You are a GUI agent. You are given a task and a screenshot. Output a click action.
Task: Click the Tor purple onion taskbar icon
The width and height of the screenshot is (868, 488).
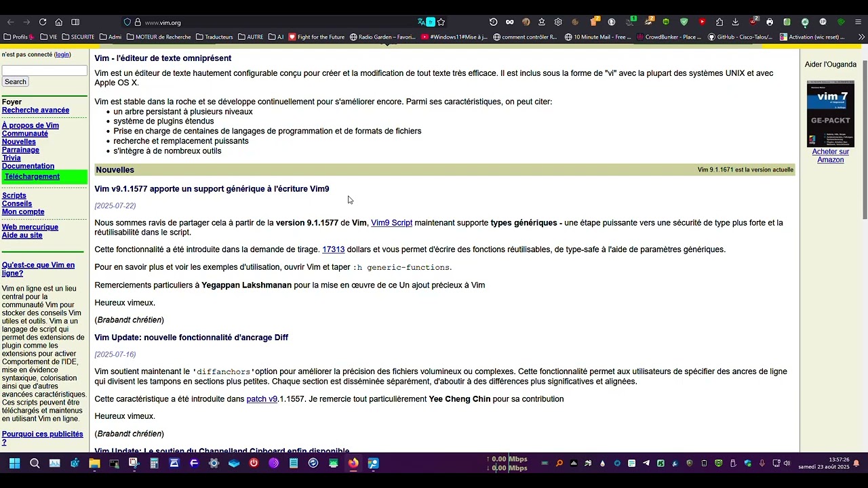click(x=273, y=464)
